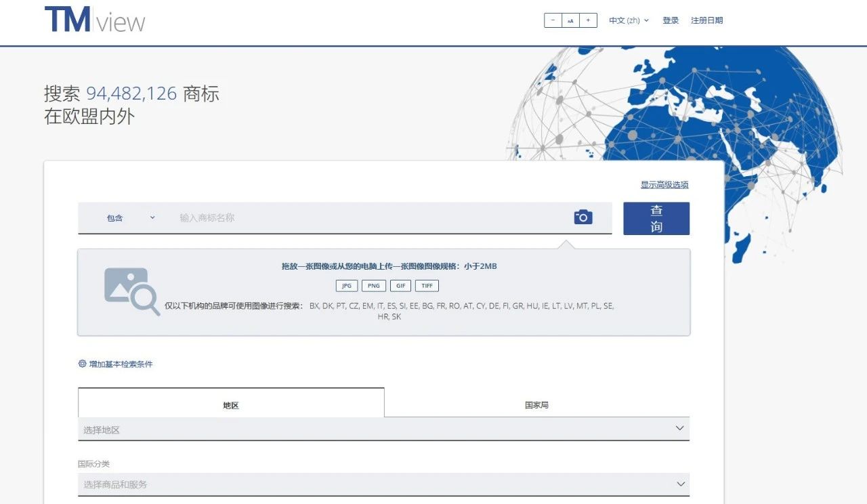Increase font size with plus button

pyautogui.click(x=588, y=20)
